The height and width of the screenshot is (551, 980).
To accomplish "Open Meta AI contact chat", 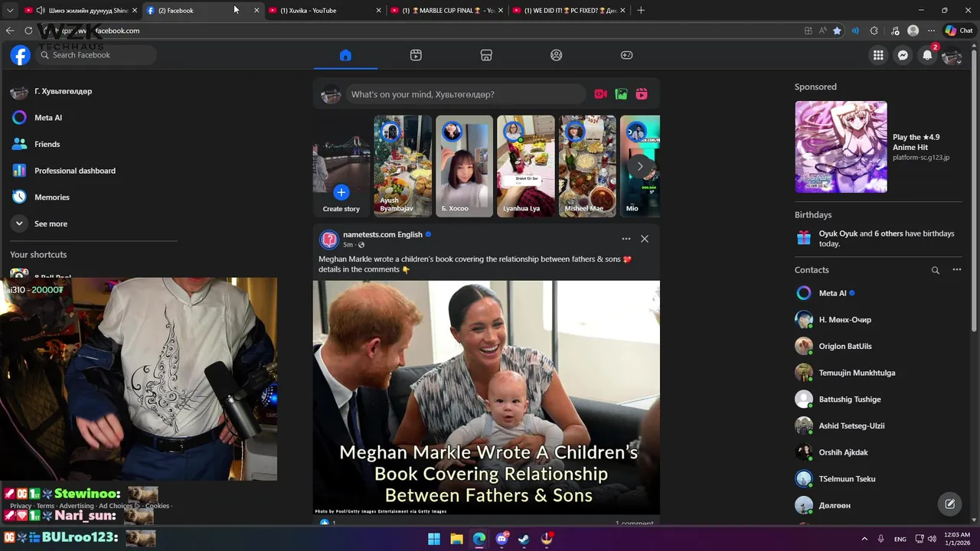I will pos(877,293).
